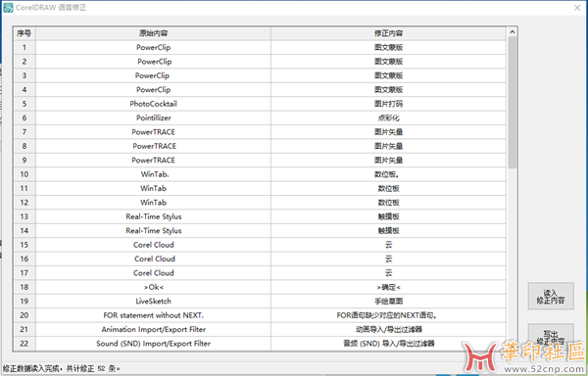588x376 pixels.
Task: Select 触摸板 cell in row 14
Action: tap(388, 231)
